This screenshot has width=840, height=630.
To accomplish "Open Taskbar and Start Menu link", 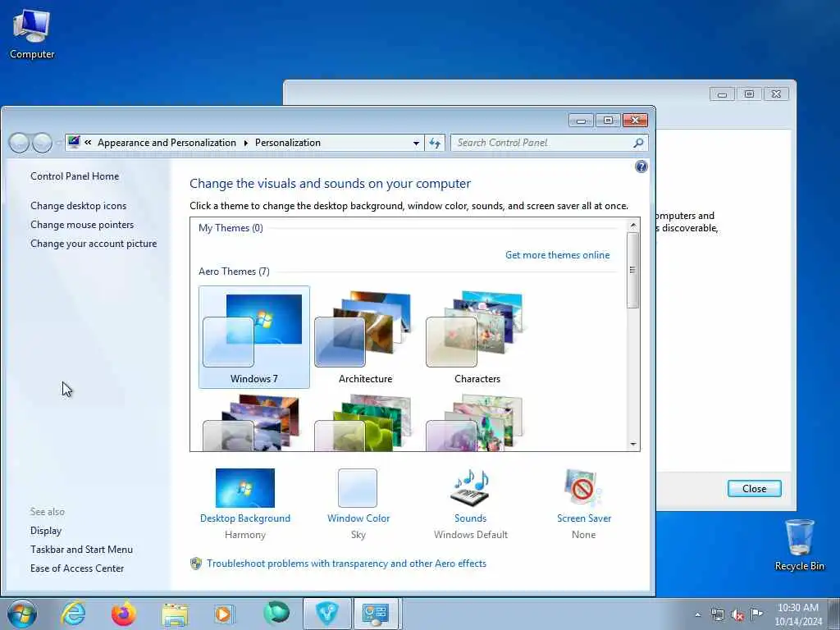I will pos(81,549).
